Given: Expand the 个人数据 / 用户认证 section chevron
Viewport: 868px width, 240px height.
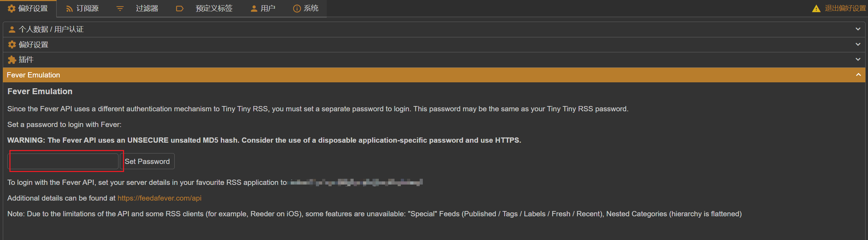Looking at the screenshot, I should tap(858, 29).
